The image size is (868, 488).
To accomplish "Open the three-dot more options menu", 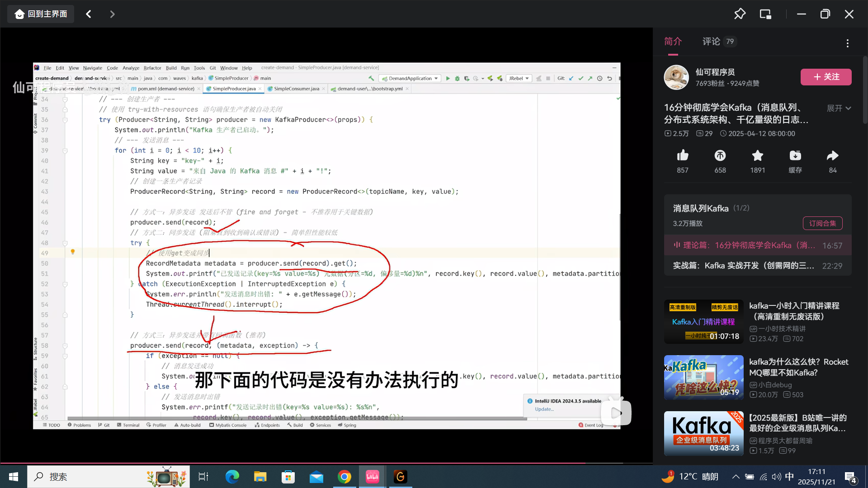I will pos(848,43).
